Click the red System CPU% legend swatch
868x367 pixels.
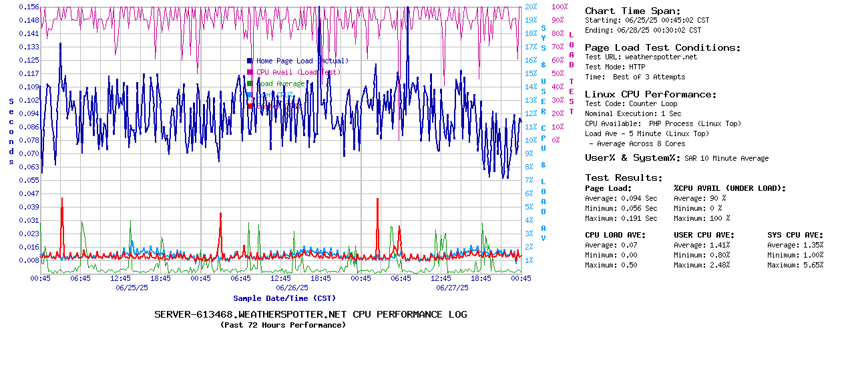(x=250, y=105)
